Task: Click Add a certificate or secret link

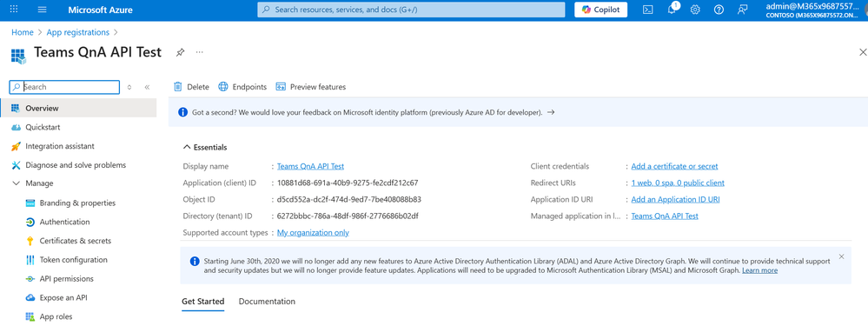Action: point(674,166)
